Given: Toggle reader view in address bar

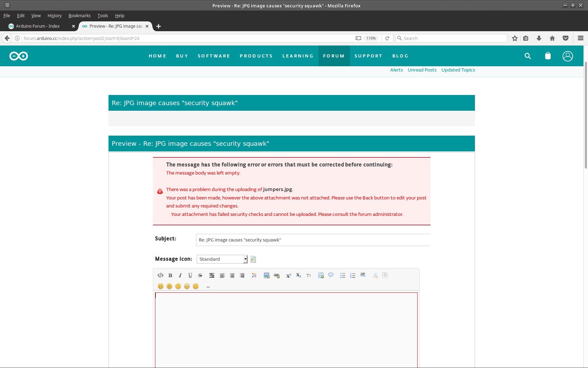Looking at the screenshot, I should 358,39.
